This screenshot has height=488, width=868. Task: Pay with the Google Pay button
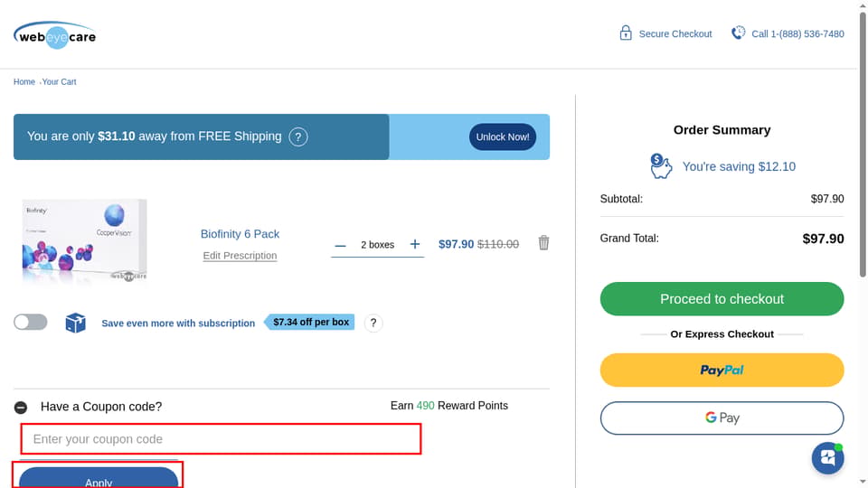(x=722, y=418)
